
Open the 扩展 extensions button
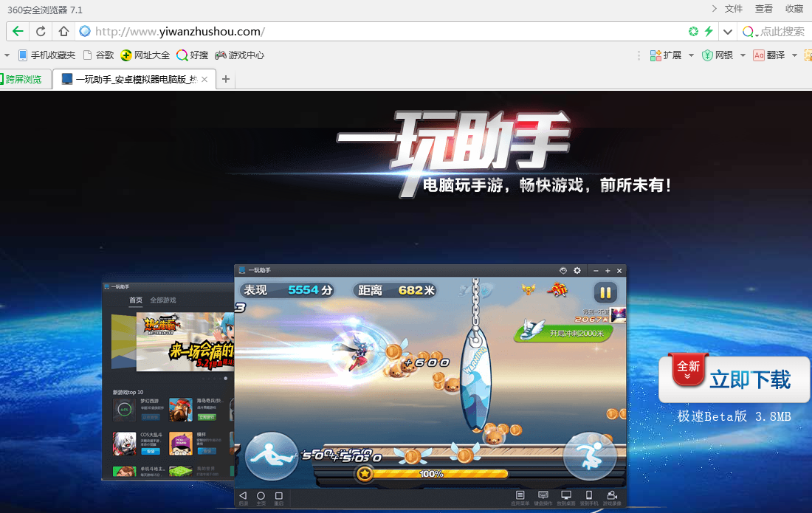pyautogui.click(x=666, y=55)
